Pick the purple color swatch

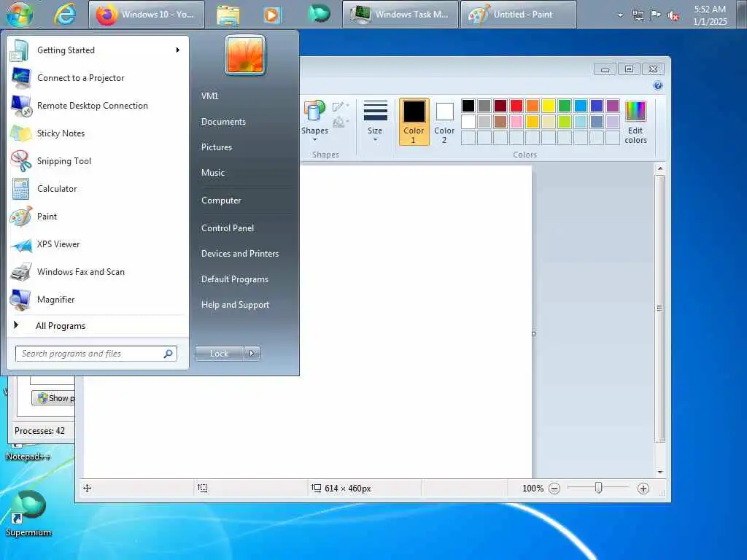(x=613, y=106)
